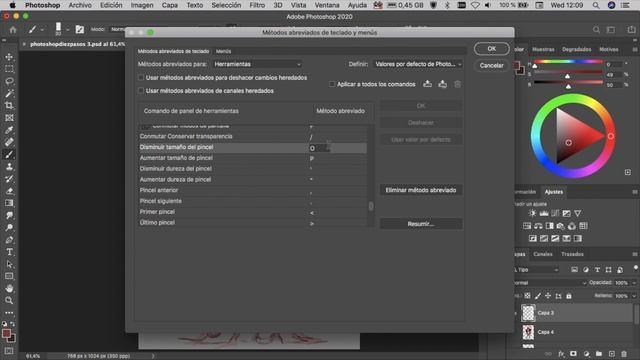This screenshot has width=640, height=360.
Task: Select the Crop tool
Action: 9,106
